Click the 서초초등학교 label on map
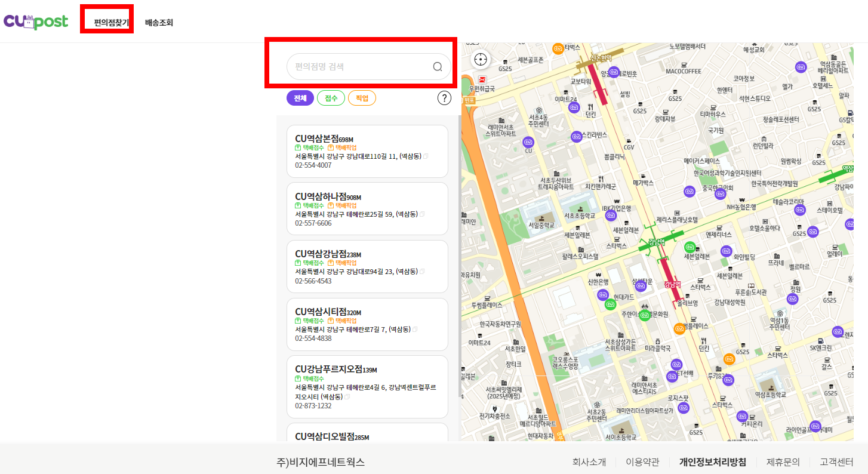 580,215
